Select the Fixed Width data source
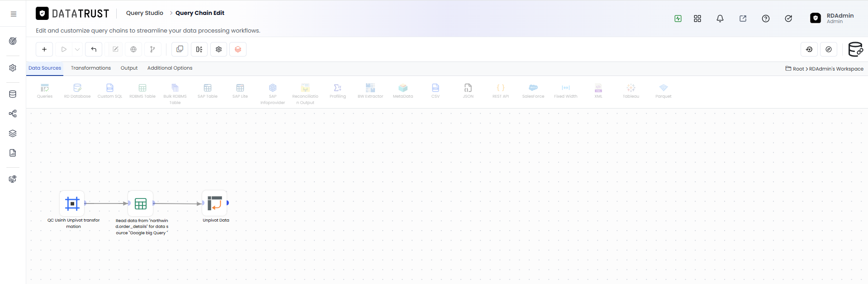 pos(566,91)
